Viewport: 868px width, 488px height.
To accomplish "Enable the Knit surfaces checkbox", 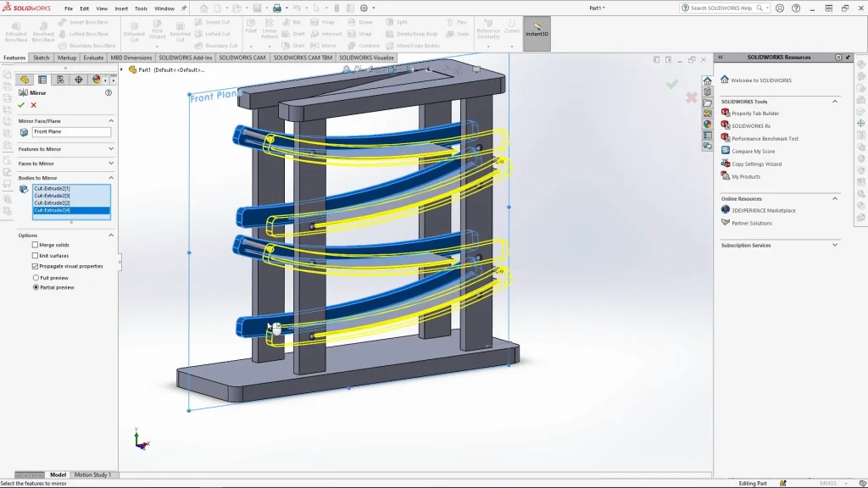I will [36, 255].
